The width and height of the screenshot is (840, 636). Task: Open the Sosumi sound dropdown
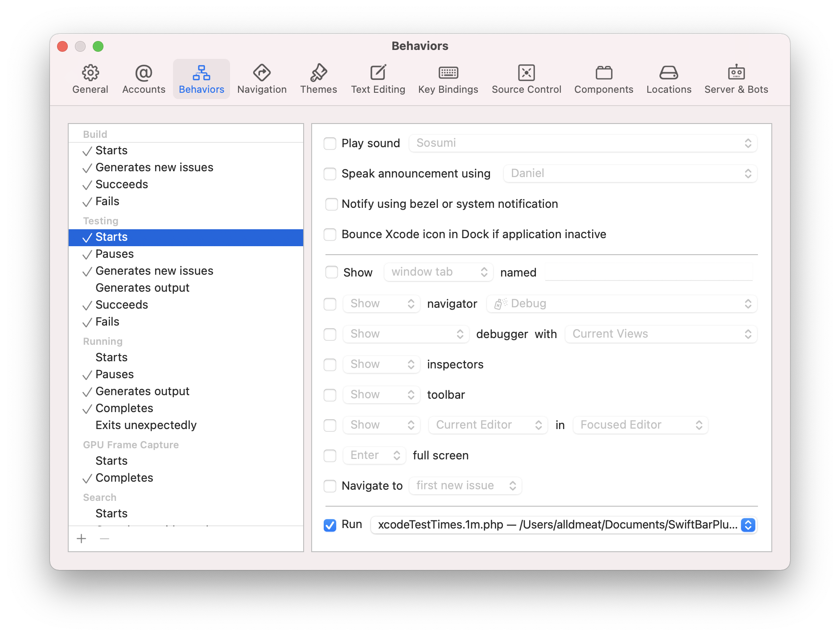583,143
